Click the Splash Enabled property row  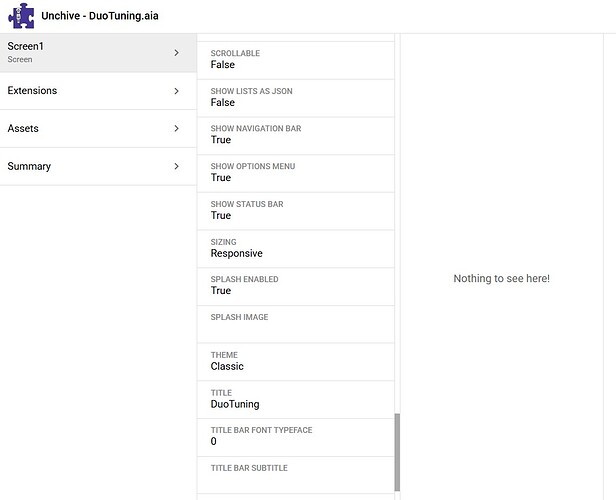pos(295,286)
